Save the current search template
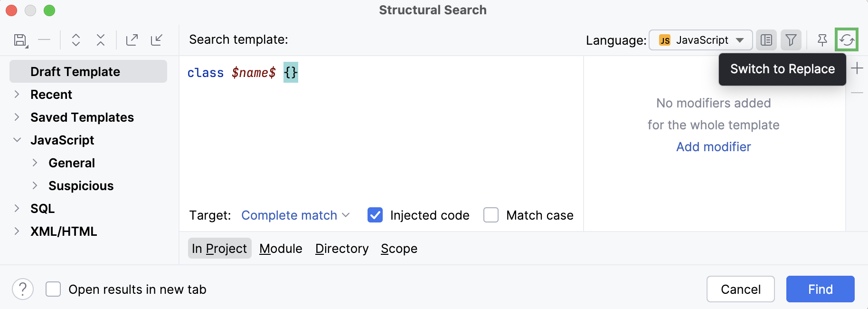 click(20, 40)
